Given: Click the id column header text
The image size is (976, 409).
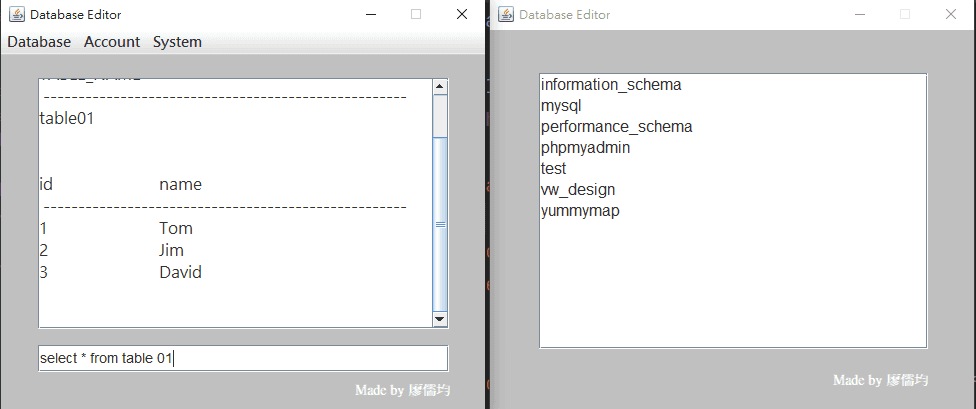Looking at the screenshot, I should pos(46,184).
